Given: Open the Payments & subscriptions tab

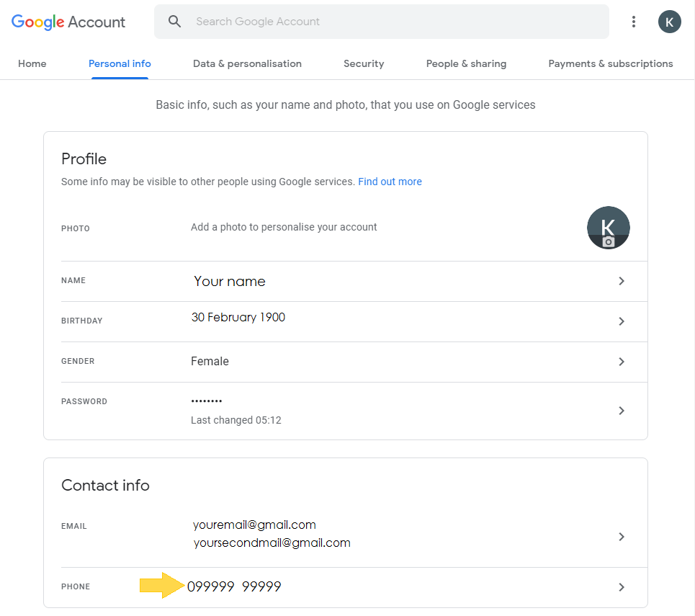Looking at the screenshot, I should click(x=610, y=63).
